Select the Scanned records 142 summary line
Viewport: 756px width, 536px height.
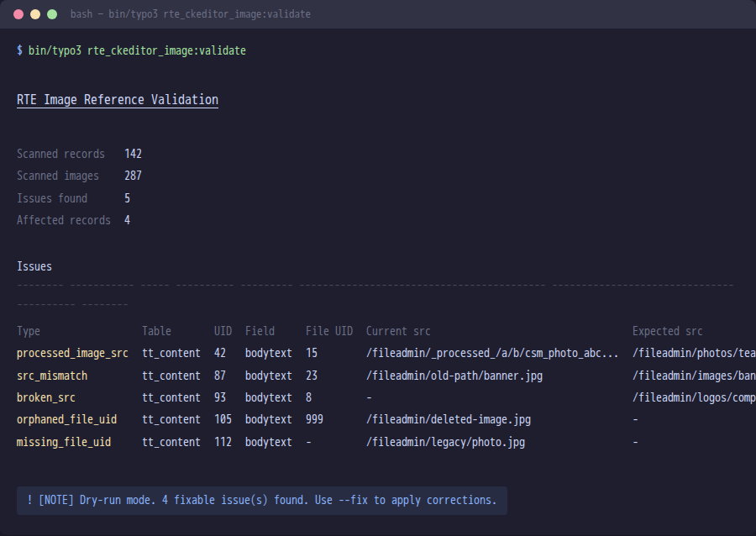pyautogui.click(x=78, y=154)
